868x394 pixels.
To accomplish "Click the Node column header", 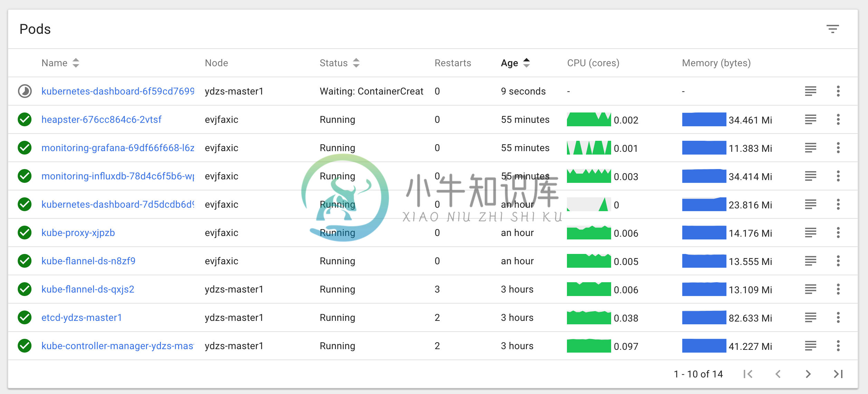I will coord(216,63).
